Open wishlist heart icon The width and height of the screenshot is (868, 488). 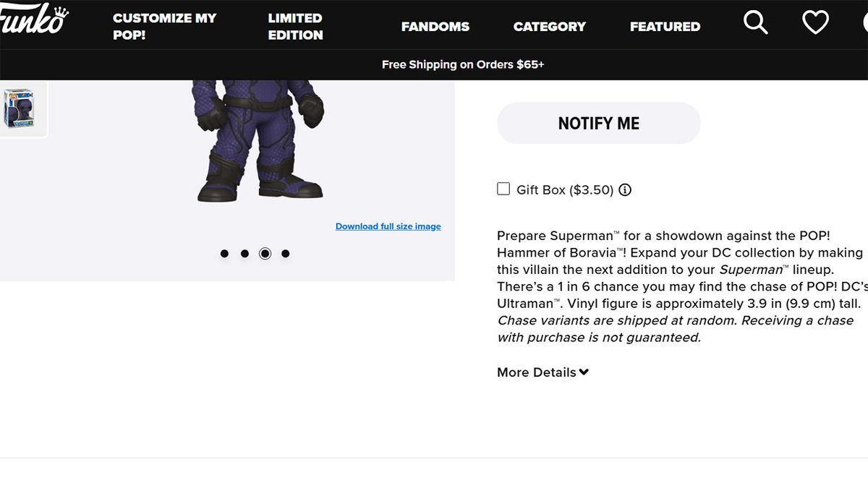815,22
